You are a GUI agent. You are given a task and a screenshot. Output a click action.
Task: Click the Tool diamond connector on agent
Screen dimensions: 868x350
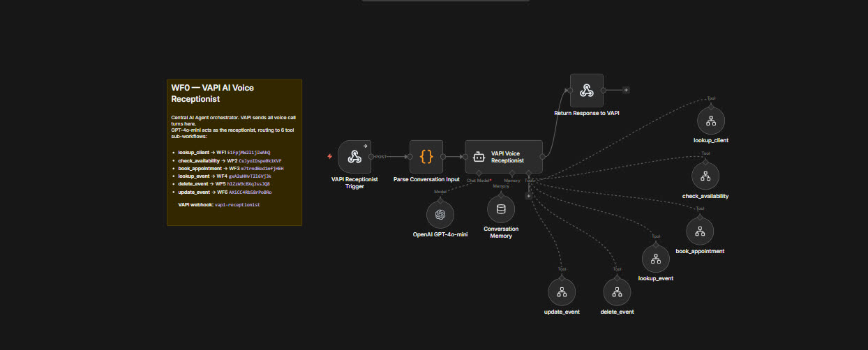529,174
